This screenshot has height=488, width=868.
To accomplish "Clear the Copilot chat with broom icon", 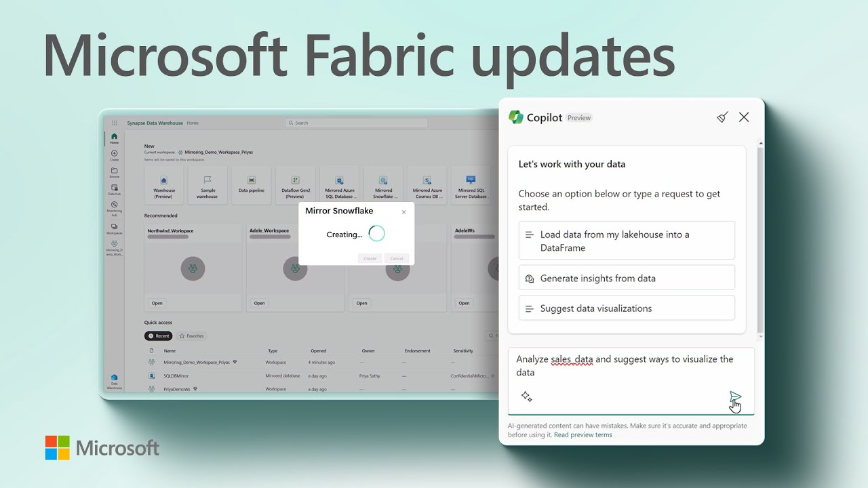I will [722, 117].
